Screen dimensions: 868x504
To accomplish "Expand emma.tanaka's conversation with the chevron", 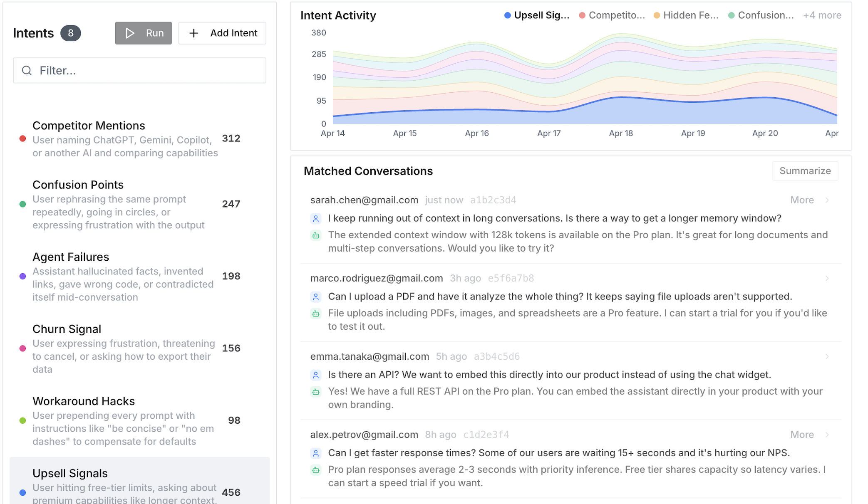I will pos(826,356).
